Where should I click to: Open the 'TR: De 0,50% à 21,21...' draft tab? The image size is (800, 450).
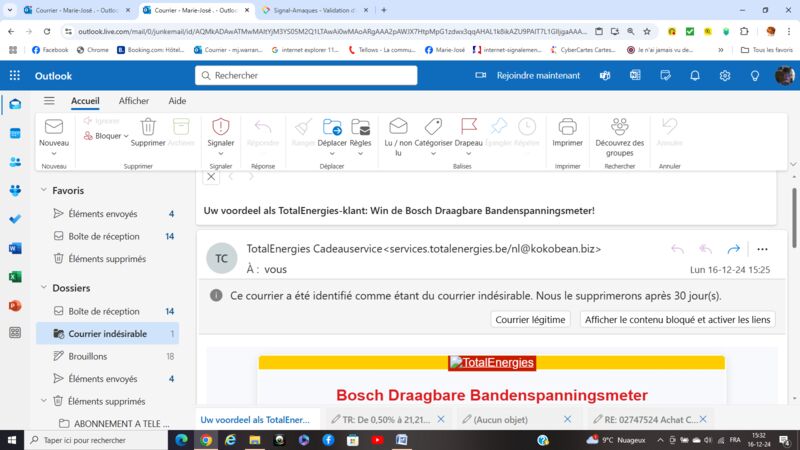point(386,419)
